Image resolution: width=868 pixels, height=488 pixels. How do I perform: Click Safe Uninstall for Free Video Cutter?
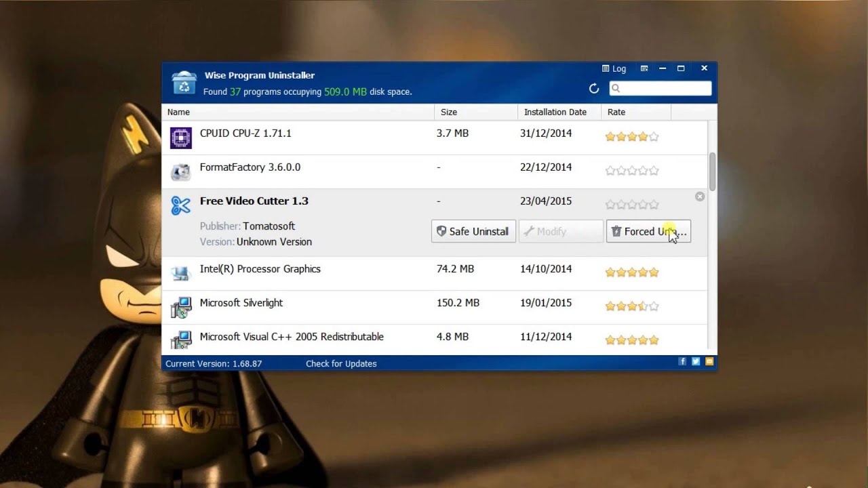click(473, 231)
